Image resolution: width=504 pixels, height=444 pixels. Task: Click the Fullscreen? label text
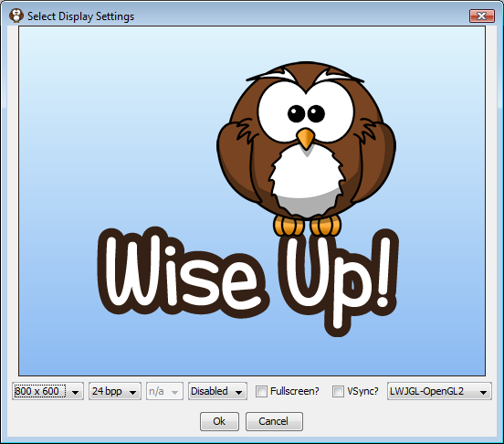tap(295, 391)
